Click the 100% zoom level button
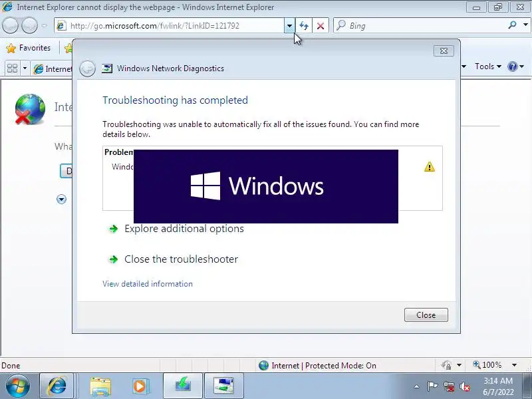Viewport: 532px width, 399px height. 487,365
